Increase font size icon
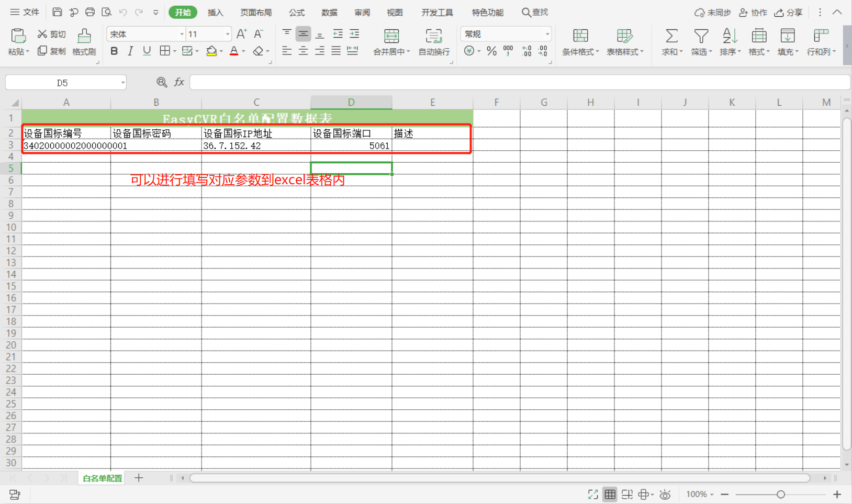The height and width of the screenshot is (504, 852). pos(241,34)
